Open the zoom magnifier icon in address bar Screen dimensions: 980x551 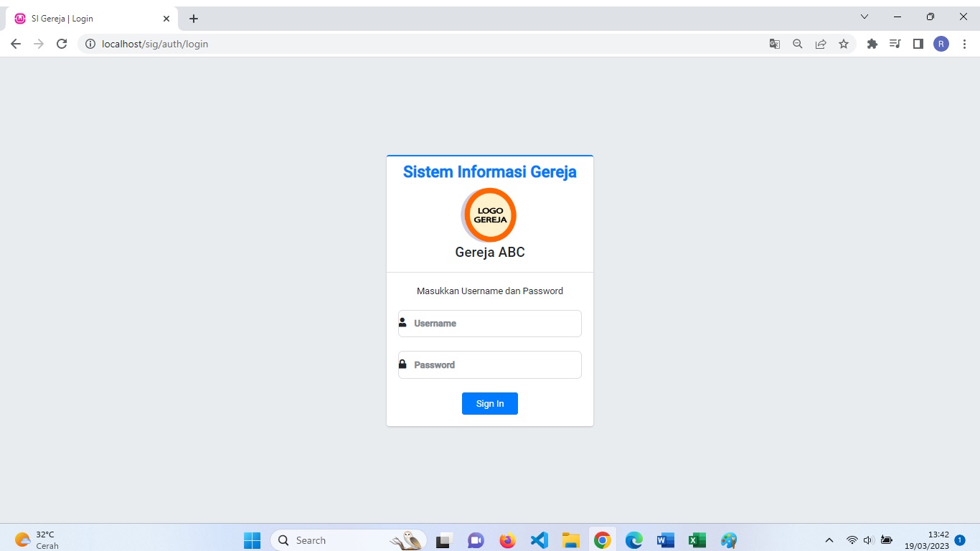coord(798,44)
